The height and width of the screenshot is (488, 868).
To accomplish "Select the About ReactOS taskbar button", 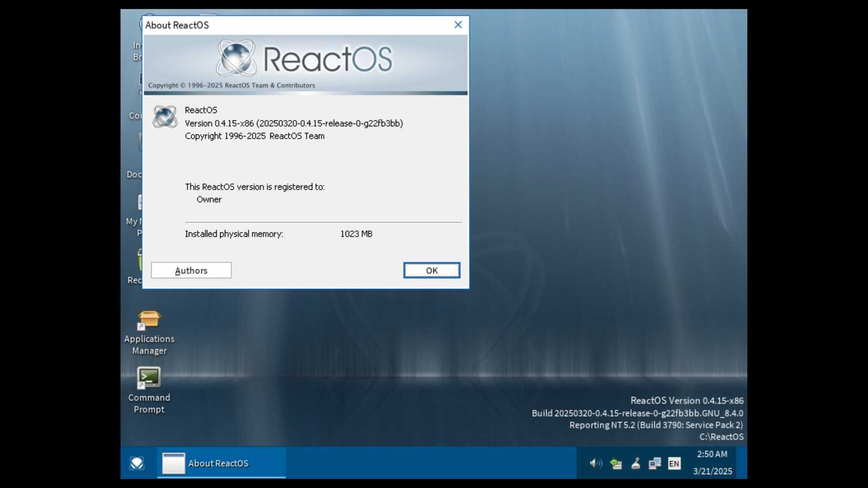I will 220,463.
